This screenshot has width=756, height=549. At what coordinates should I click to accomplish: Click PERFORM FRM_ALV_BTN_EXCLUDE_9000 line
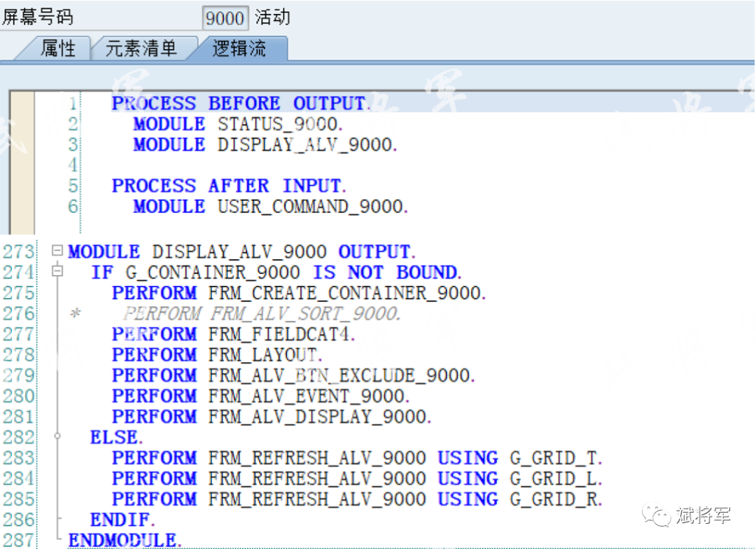click(293, 375)
